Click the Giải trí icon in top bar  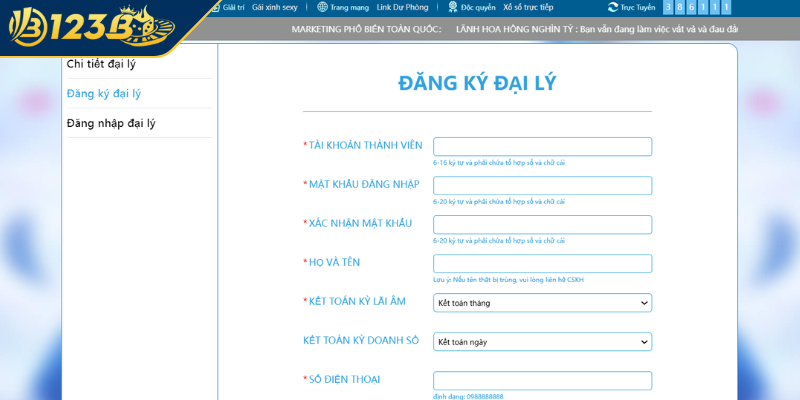click(215, 7)
